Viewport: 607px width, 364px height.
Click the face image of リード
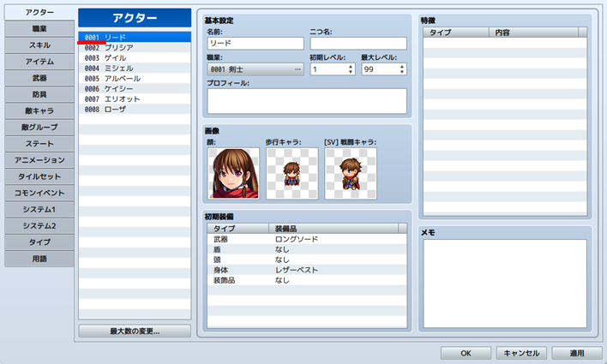pos(233,173)
